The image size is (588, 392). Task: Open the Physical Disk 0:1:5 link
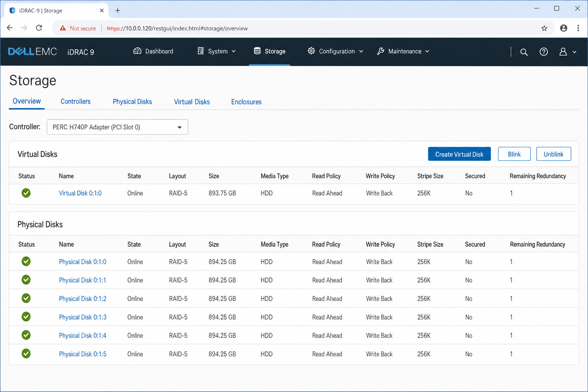coord(82,354)
